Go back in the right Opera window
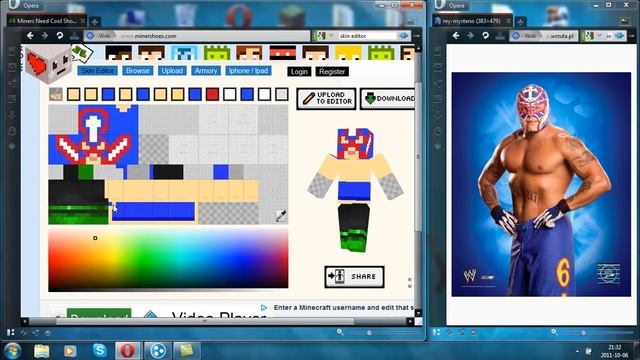Viewport: 640px width, 360px height. point(456,36)
